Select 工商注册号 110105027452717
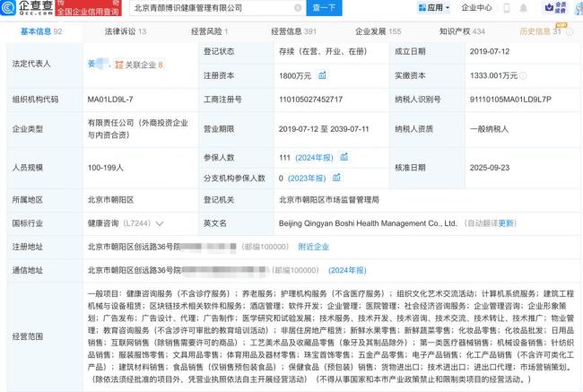 [x=310, y=100]
